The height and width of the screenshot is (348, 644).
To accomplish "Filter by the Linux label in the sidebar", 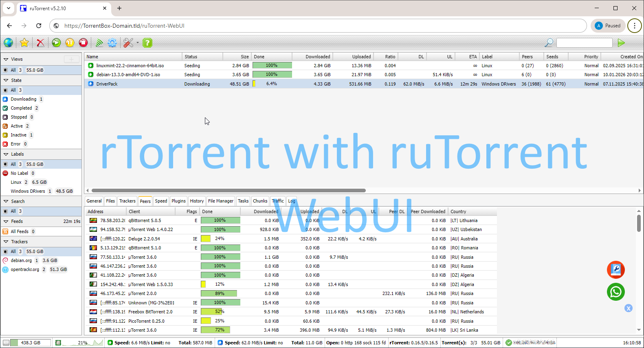I will click(x=42, y=182).
